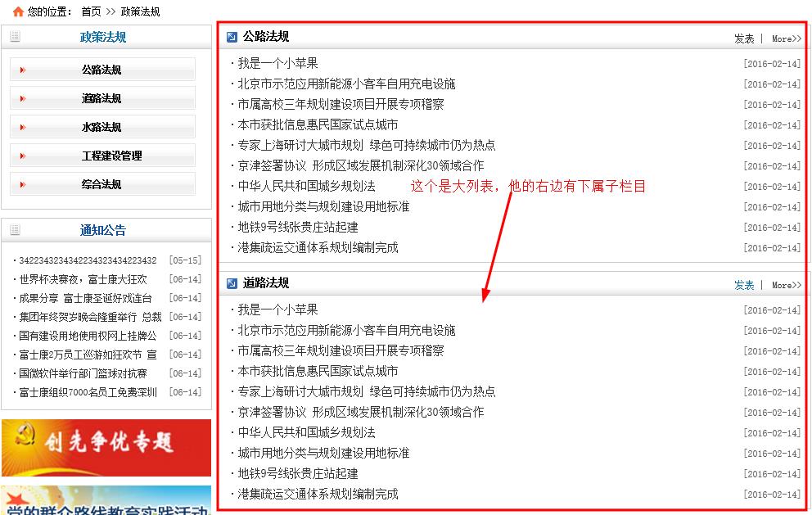Open notice 国微软件举行部门篮球对抗赛
Viewport: 812px width, 515px height.
click(83, 373)
